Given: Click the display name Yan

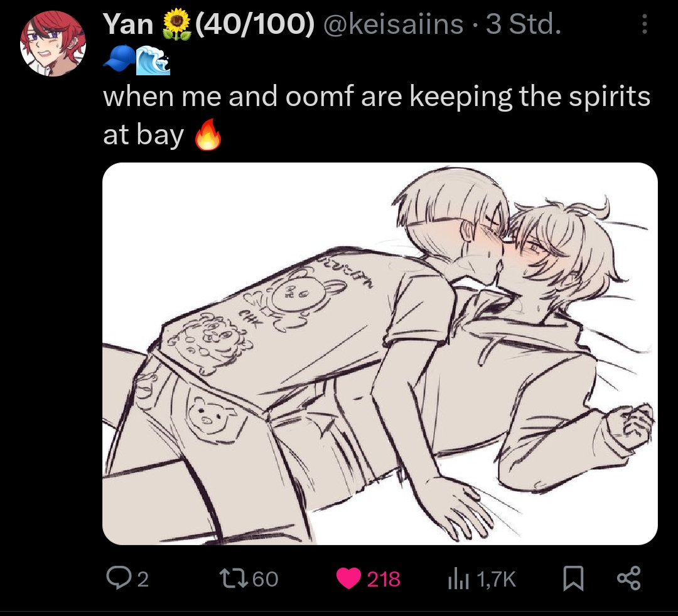Looking at the screenshot, I should pyautogui.click(x=128, y=24).
